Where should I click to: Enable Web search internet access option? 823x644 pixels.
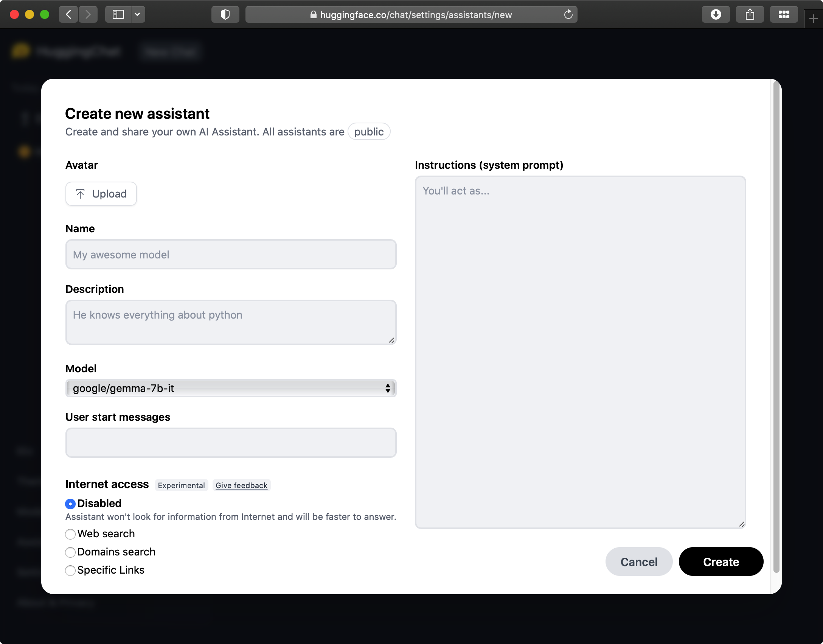pyautogui.click(x=70, y=534)
